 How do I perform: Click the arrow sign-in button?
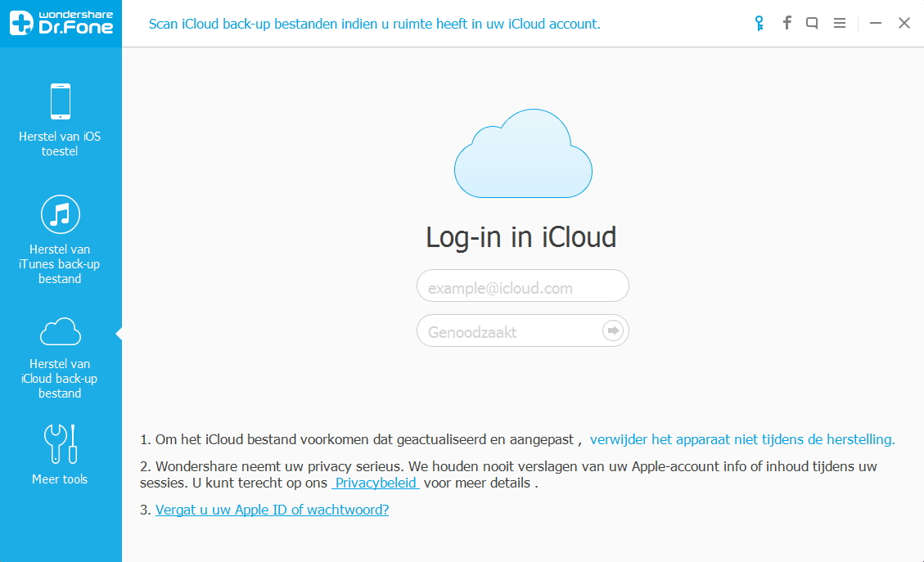(613, 330)
